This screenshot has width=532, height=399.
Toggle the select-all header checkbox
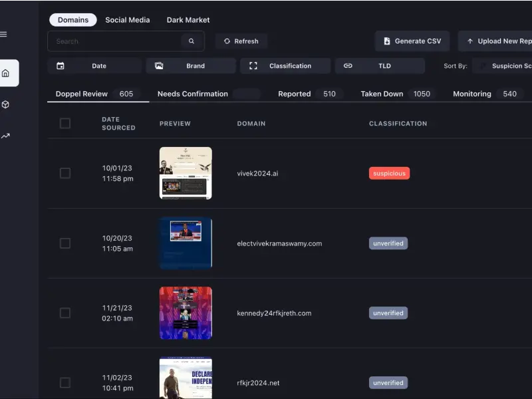(x=65, y=123)
